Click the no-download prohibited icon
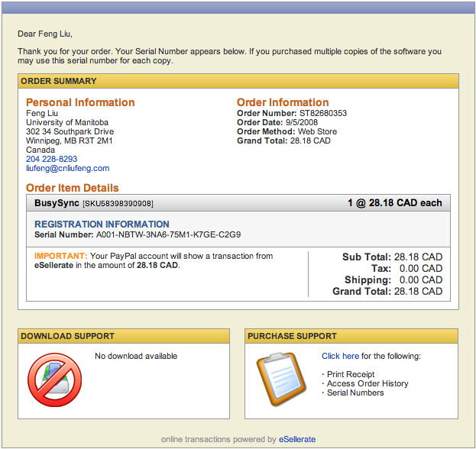Viewport: 476px width, 449px height. (x=55, y=380)
